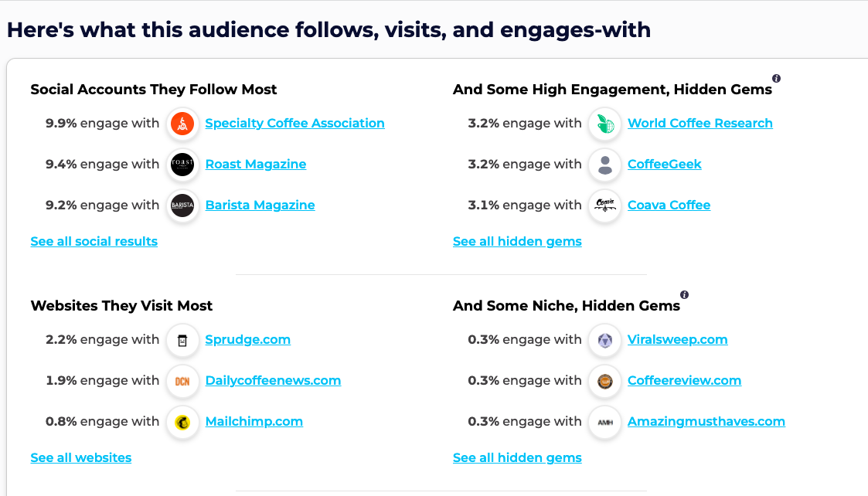Open See all hidden gems under High Engagement
This screenshot has height=496, width=868.
point(517,241)
